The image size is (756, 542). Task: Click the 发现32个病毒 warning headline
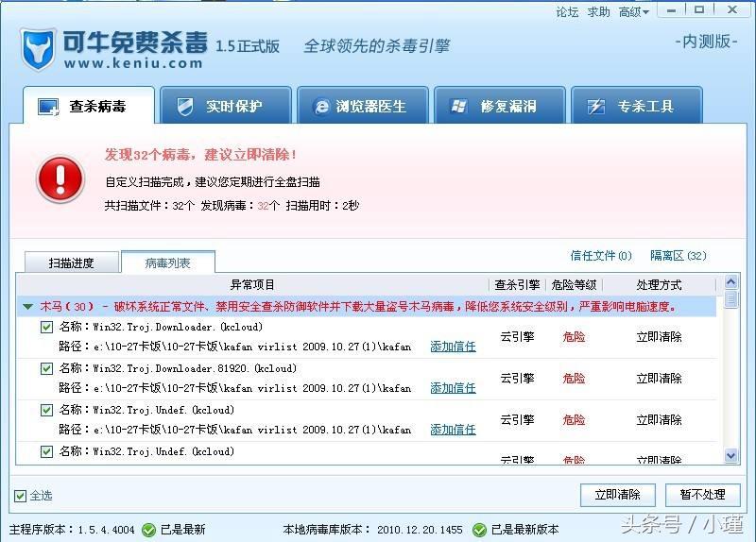tap(200, 155)
